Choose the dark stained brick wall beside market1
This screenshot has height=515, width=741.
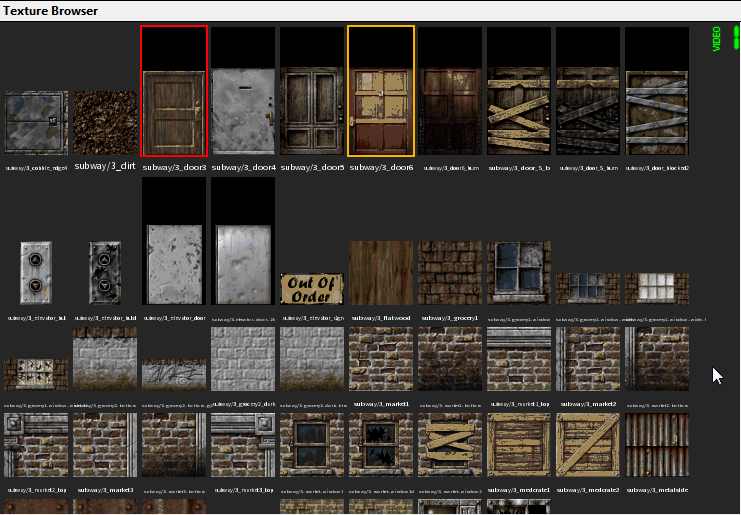pyautogui.click(x=450, y=359)
